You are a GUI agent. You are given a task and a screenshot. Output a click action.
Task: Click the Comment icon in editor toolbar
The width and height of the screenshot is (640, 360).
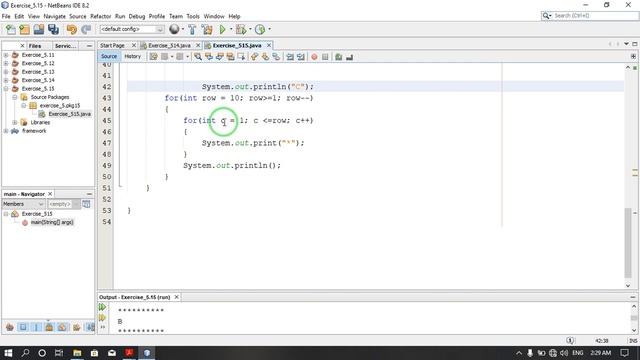338,57
